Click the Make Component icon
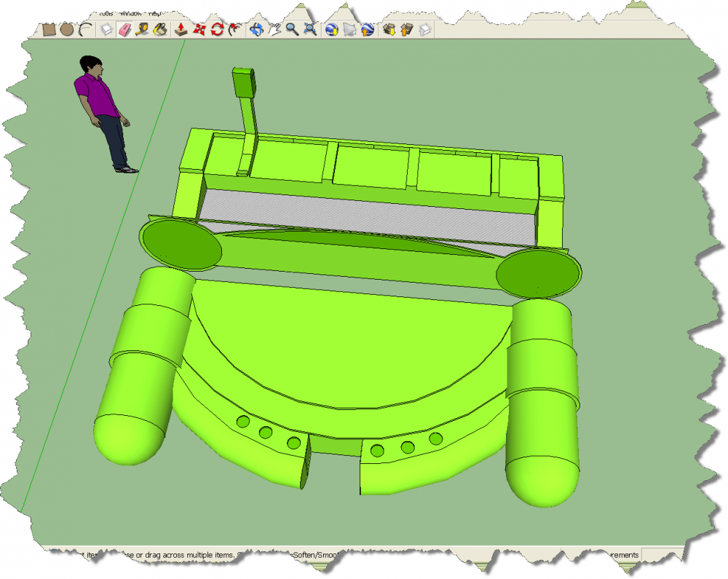 pos(106,30)
